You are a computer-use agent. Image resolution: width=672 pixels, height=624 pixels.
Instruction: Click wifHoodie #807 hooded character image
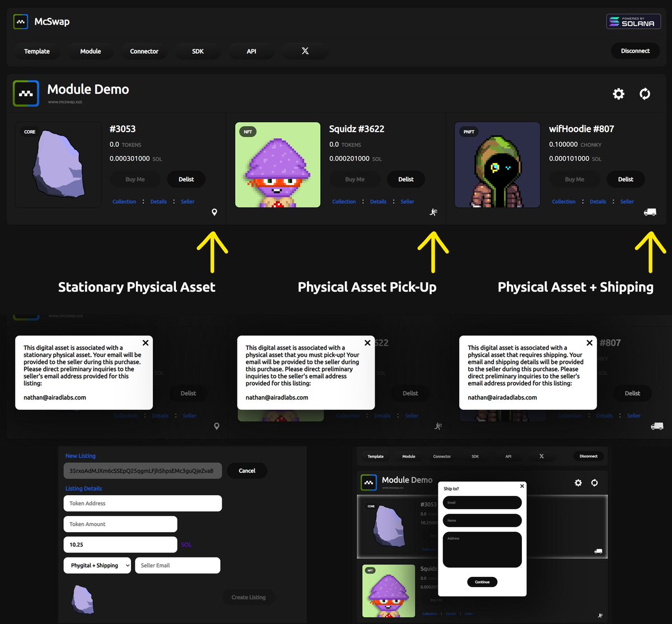click(497, 165)
